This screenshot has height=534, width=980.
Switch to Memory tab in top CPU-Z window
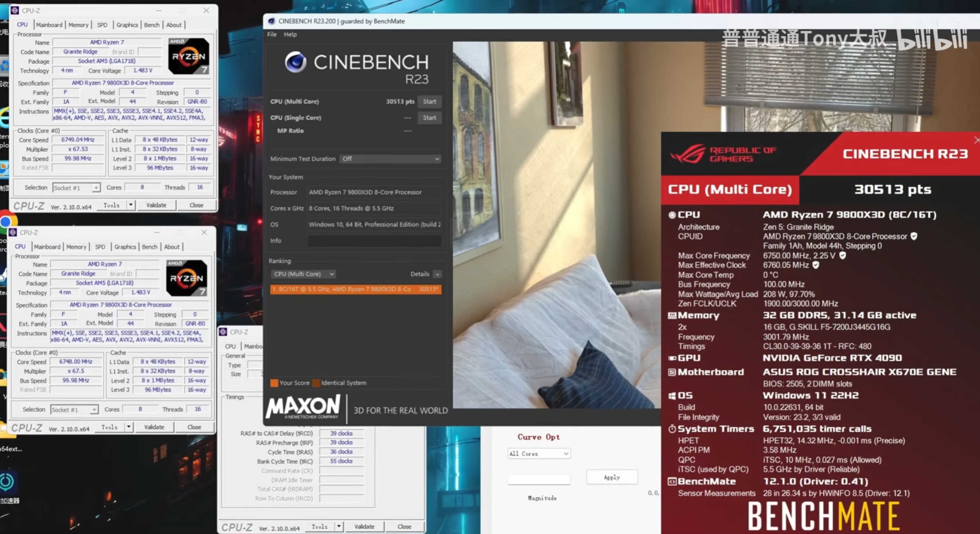pyautogui.click(x=78, y=25)
